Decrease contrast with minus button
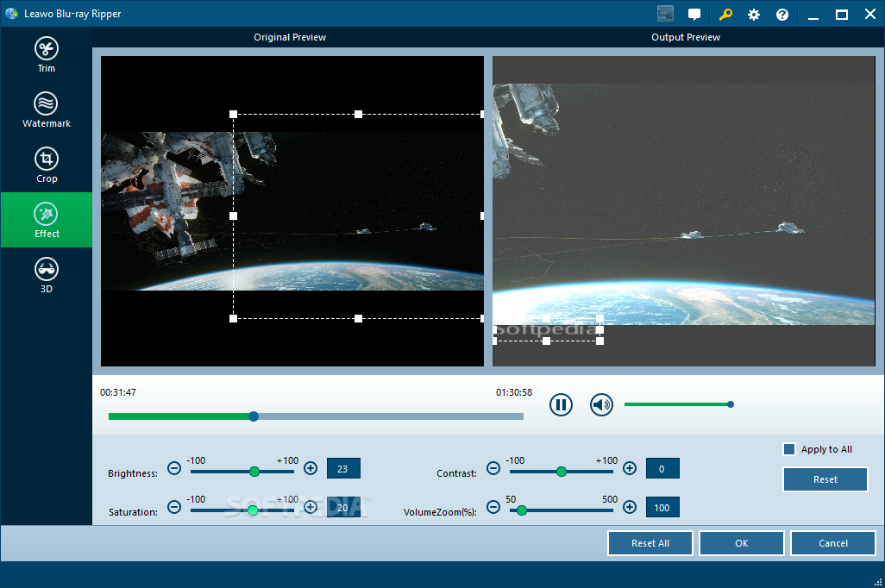Screen dimensions: 885x588 click(493, 468)
